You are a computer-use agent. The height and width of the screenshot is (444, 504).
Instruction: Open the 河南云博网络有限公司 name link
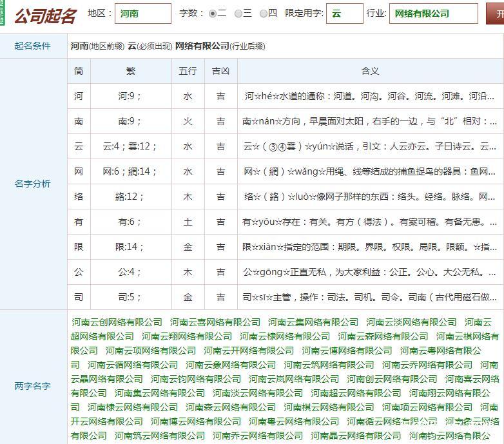tap(347, 351)
